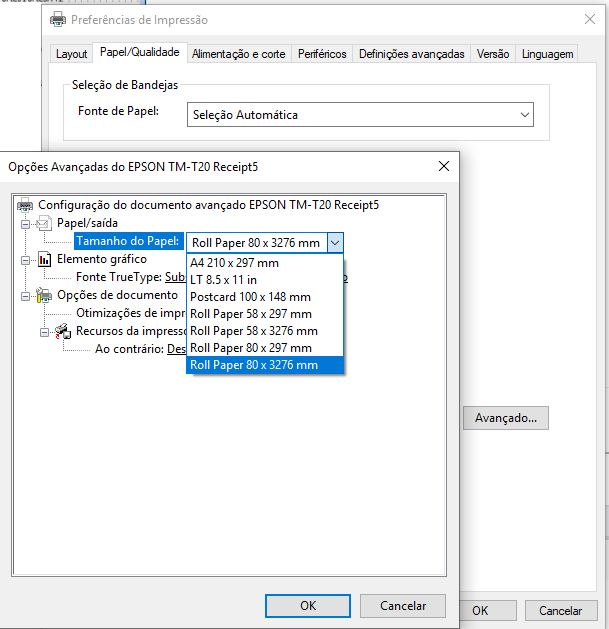Switch to the Layout tab

pyautogui.click(x=71, y=54)
